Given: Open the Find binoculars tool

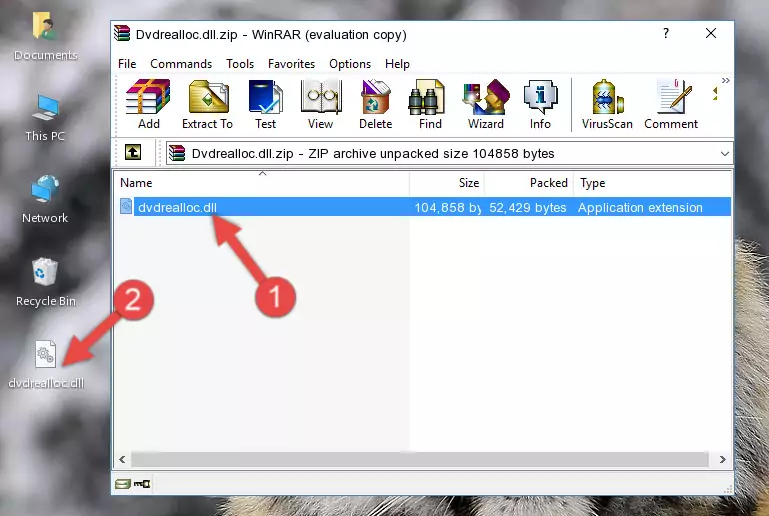Looking at the screenshot, I should 430,104.
